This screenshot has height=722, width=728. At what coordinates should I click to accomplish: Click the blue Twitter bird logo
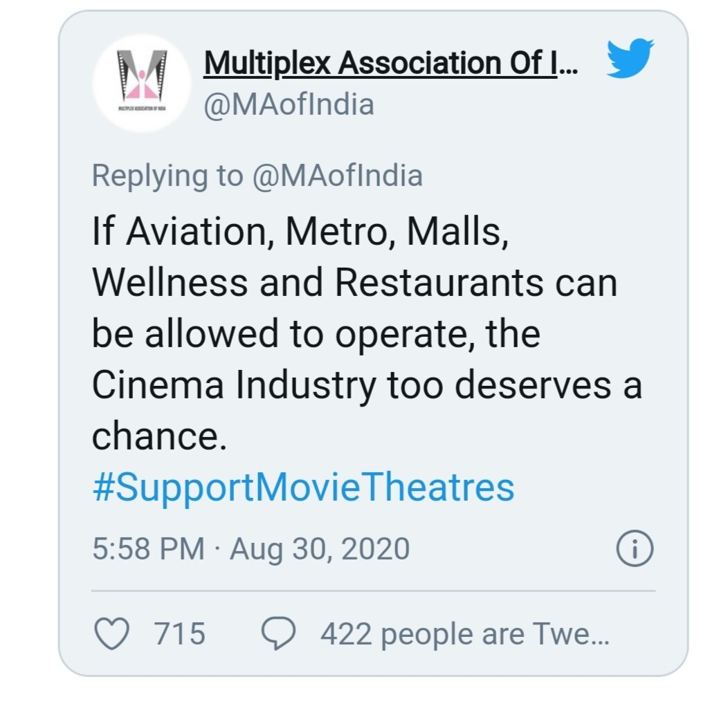tap(630, 58)
